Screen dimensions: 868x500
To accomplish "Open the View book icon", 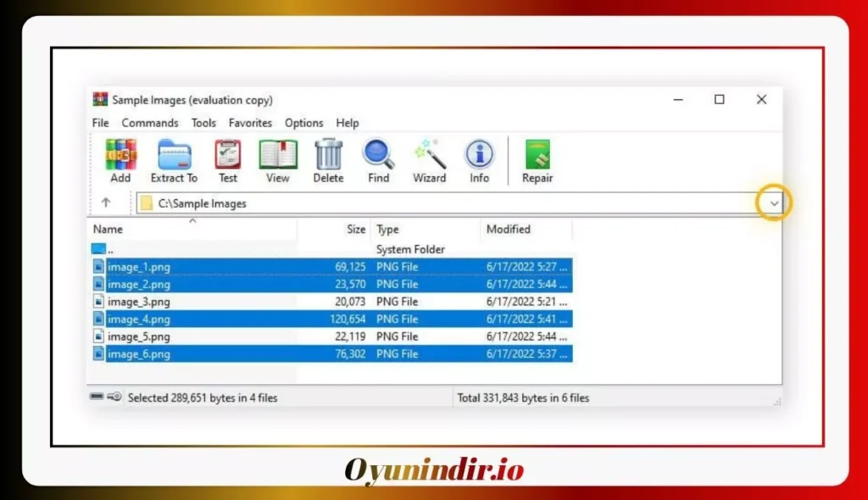I will coord(278,154).
